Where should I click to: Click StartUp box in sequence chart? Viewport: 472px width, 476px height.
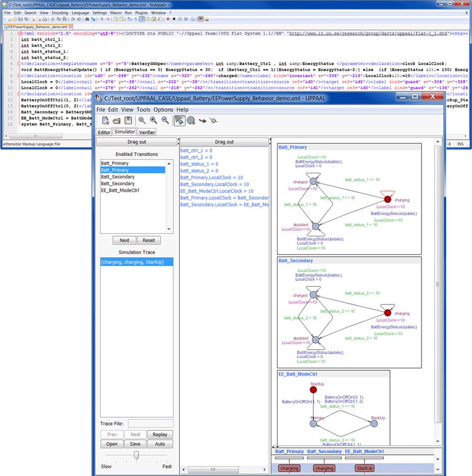click(364, 468)
